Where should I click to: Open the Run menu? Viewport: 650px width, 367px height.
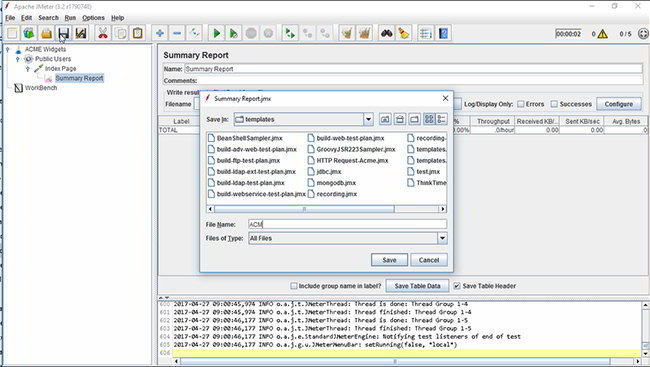[x=70, y=18]
